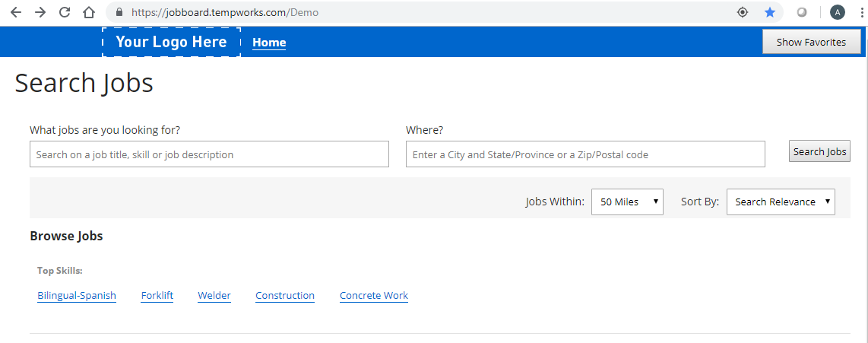
Task: Select the Welder skill link
Action: coord(214,295)
